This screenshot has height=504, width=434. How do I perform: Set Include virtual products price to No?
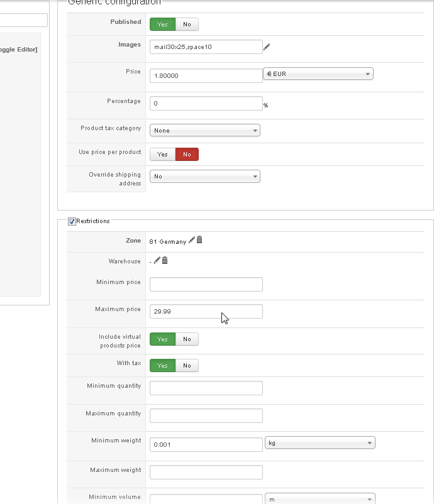click(x=187, y=339)
